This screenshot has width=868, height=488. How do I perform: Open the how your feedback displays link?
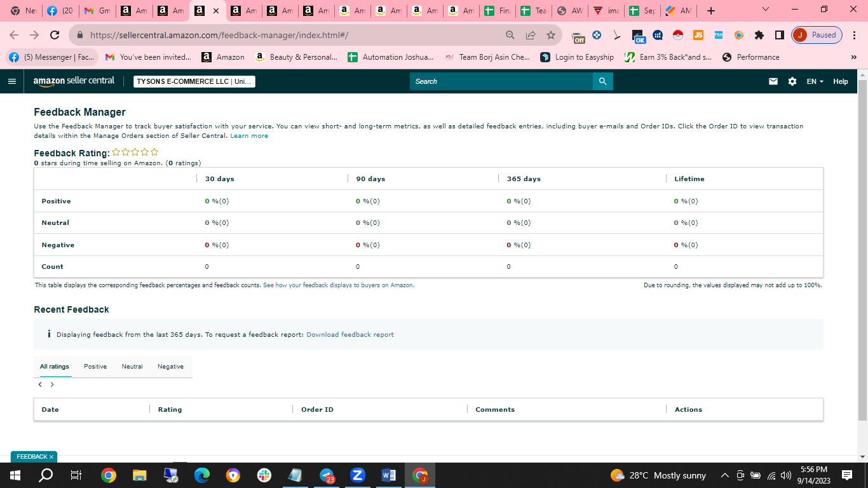tap(339, 285)
